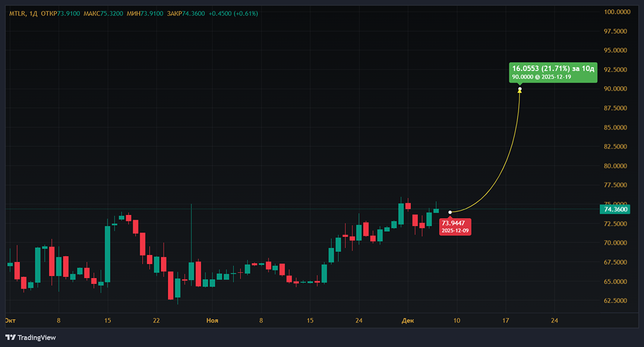The height and width of the screenshot is (347, 644).
Task: Click the 62.5000 price scale label
Action: pos(615,301)
